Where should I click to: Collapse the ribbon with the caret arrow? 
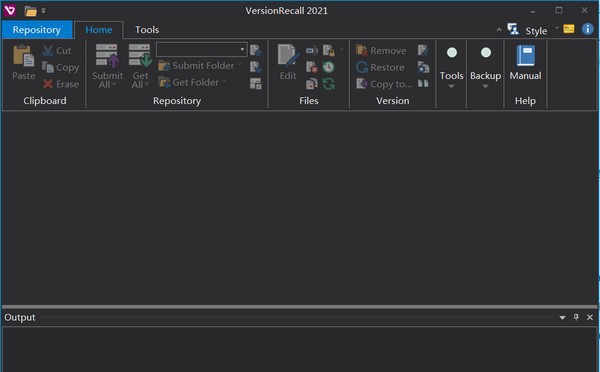[x=499, y=29]
